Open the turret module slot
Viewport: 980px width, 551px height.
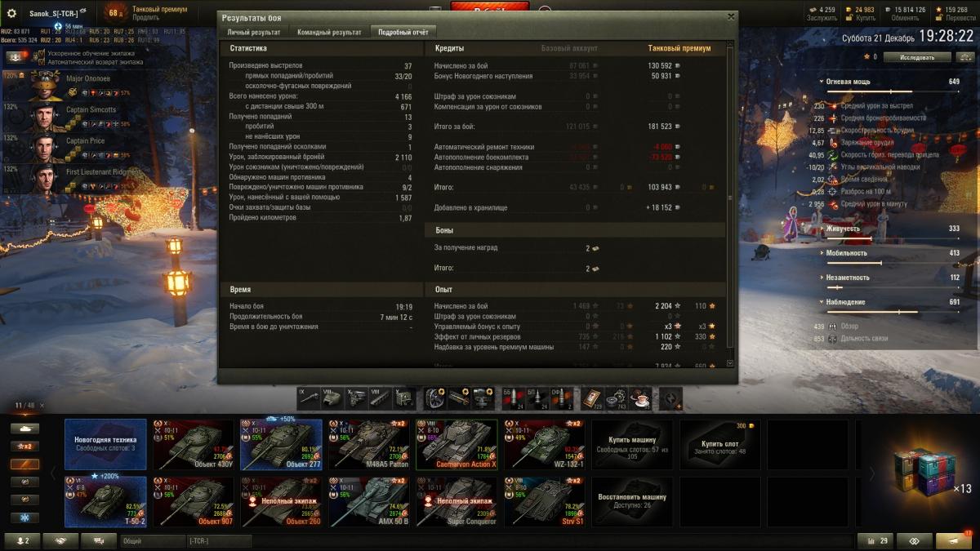click(333, 398)
